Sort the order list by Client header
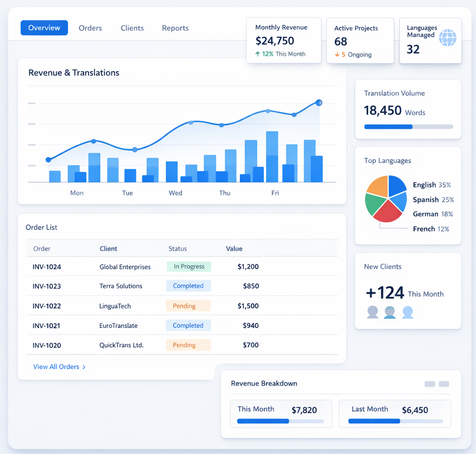 [x=108, y=249]
